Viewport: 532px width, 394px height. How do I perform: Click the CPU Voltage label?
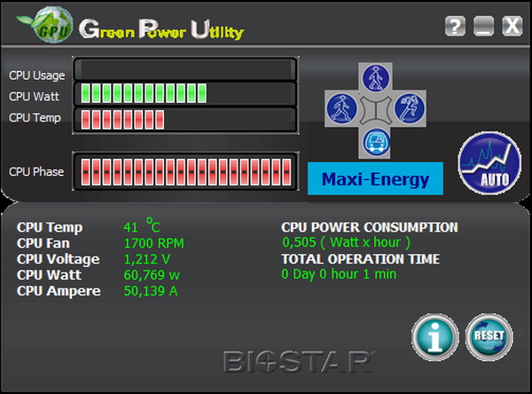tap(58, 259)
